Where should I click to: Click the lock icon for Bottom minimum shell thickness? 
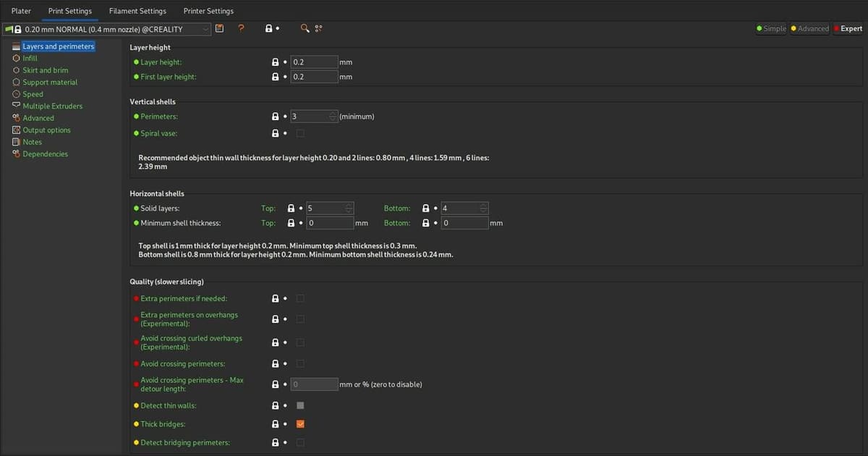tap(427, 223)
